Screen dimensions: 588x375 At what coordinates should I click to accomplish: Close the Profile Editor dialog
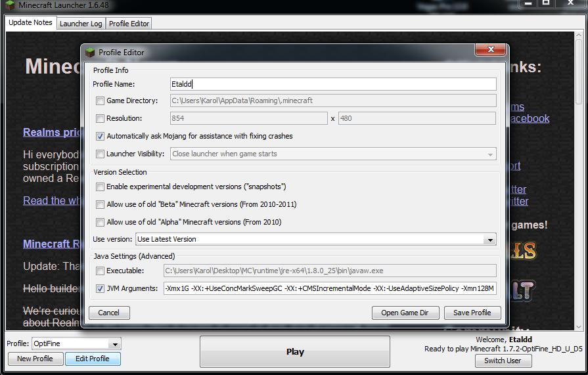click(x=491, y=49)
